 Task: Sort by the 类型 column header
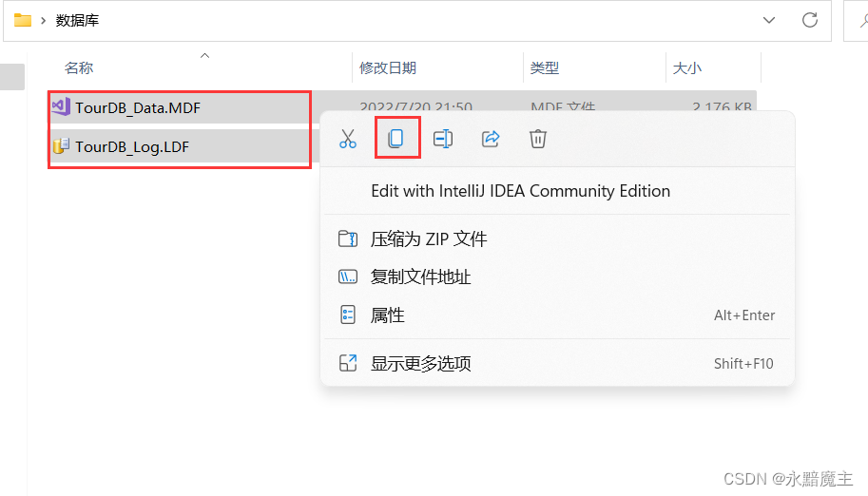pos(544,68)
